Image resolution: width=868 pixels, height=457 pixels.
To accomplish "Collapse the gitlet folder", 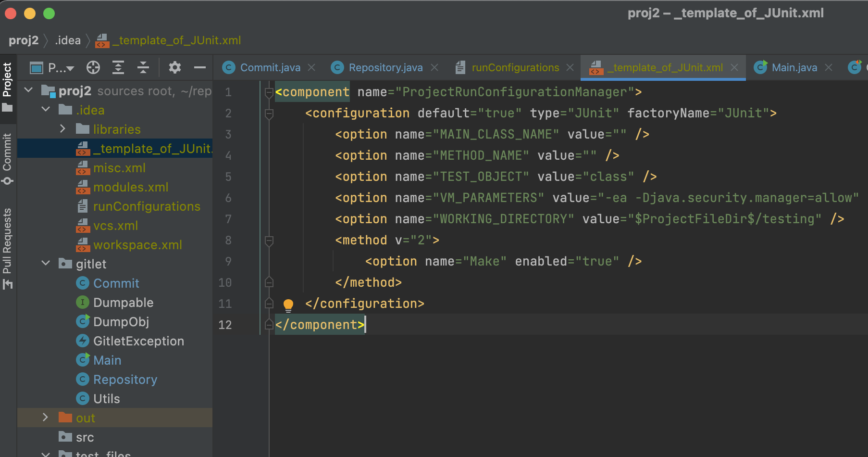I will (x=46, y=264).
